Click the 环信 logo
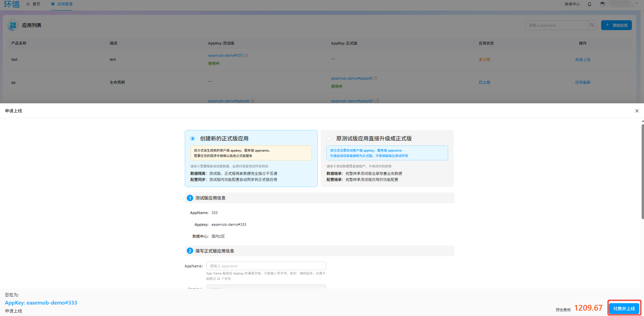Image resolution: width=644 pixels, height=316 pixels. pos(12,4)
